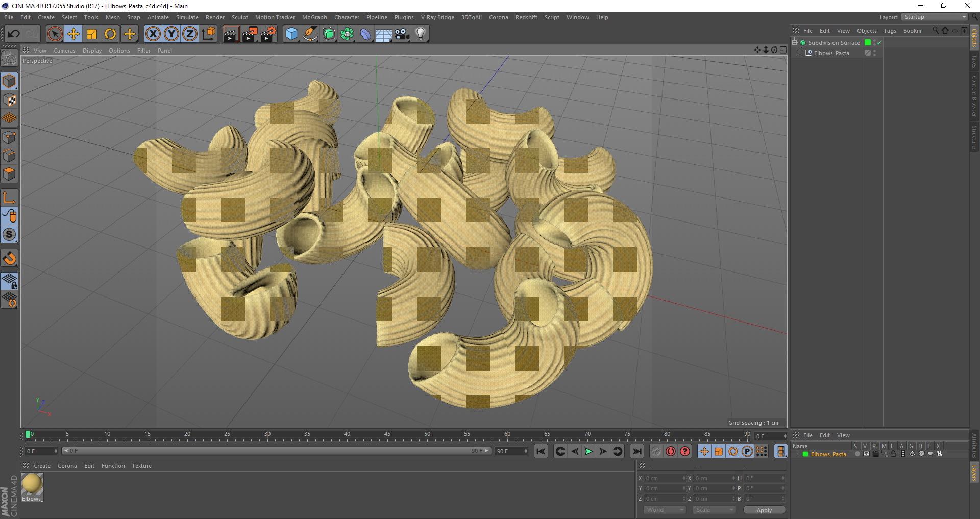Toggle Elbows_Pasta visibility dots
This screenshot has height=519, width=980.
tap(874, 53)
